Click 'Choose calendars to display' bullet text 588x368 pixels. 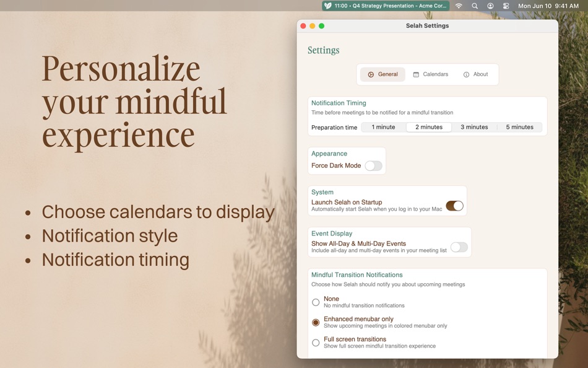pyautogui.click(x=158, y=212)
